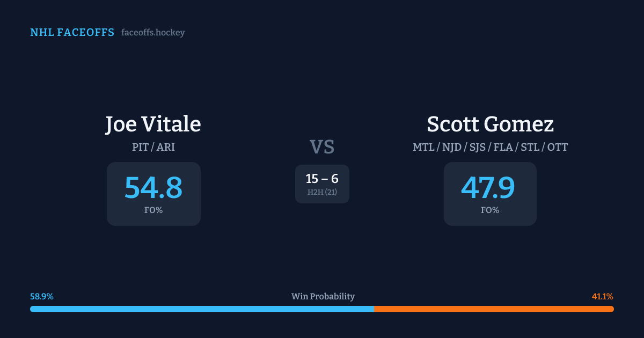Image resolution: width=644 pixels, height=338 pixels.
Task: Select the H2H (21) label
Action: (x=322, y=192)
